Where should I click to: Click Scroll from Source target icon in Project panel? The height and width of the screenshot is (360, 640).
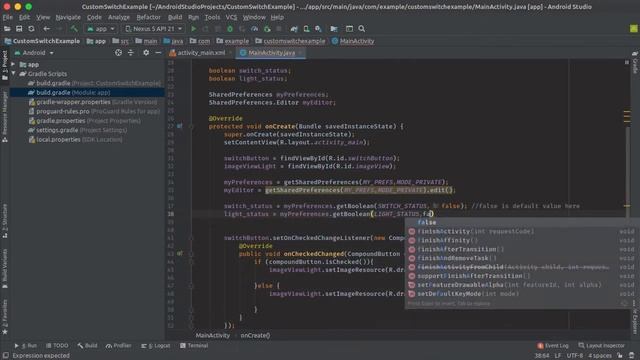coord(118,53)
